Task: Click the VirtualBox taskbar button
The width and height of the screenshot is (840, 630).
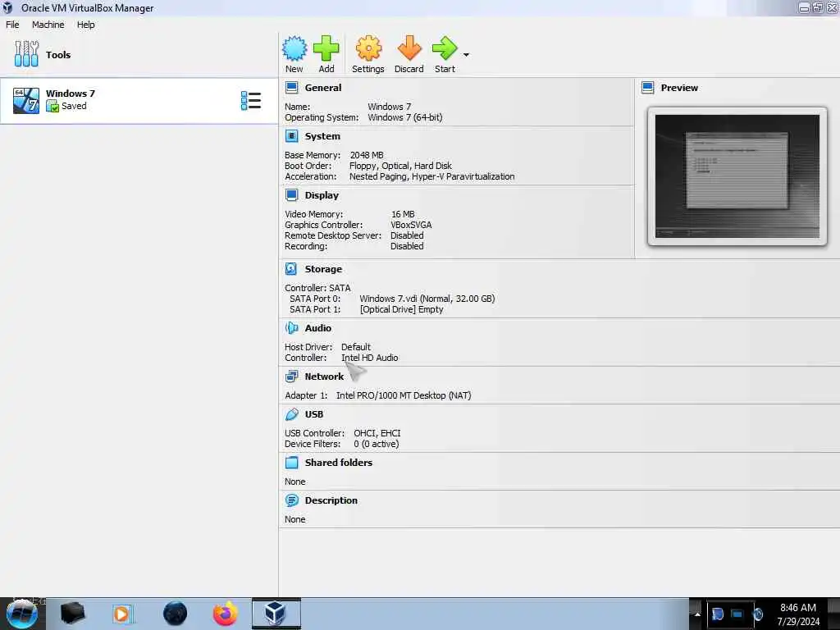Action: (276, 614)
